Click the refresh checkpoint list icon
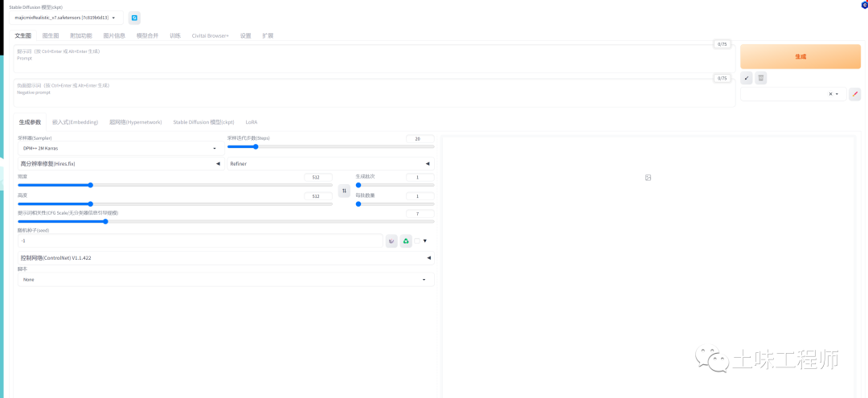 pos(134,18)
